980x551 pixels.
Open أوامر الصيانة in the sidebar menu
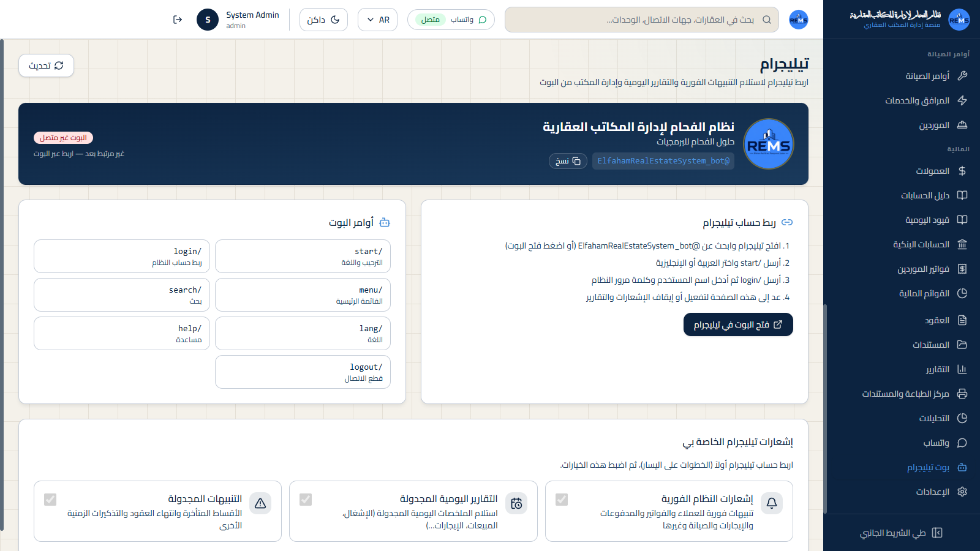pyautogui.click(x=902, y=76)
